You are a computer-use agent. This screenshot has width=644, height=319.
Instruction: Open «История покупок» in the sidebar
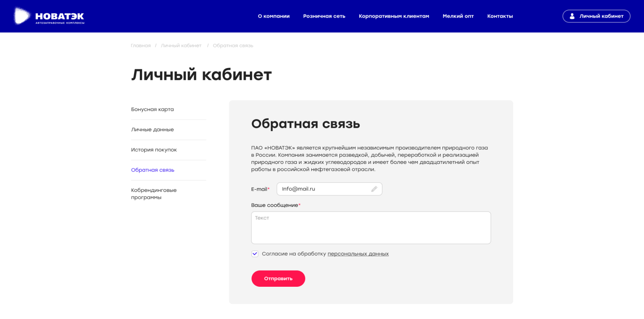(x=154, y=150)
